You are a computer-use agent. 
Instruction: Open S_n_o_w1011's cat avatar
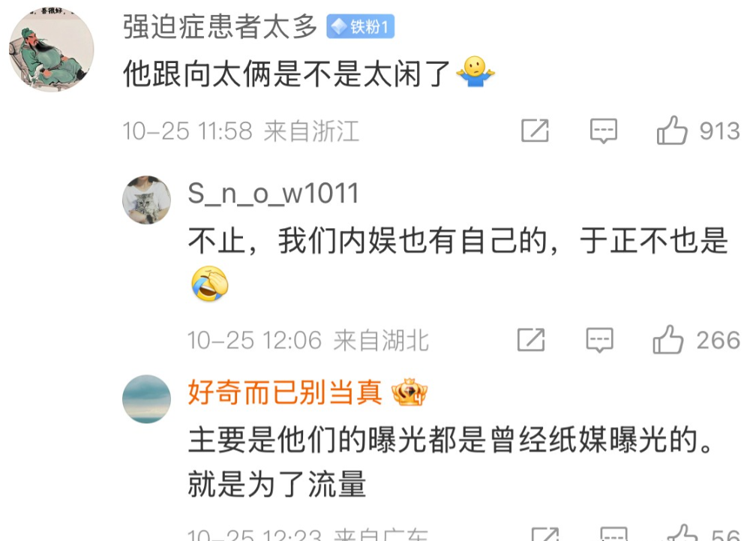[146, 200]
